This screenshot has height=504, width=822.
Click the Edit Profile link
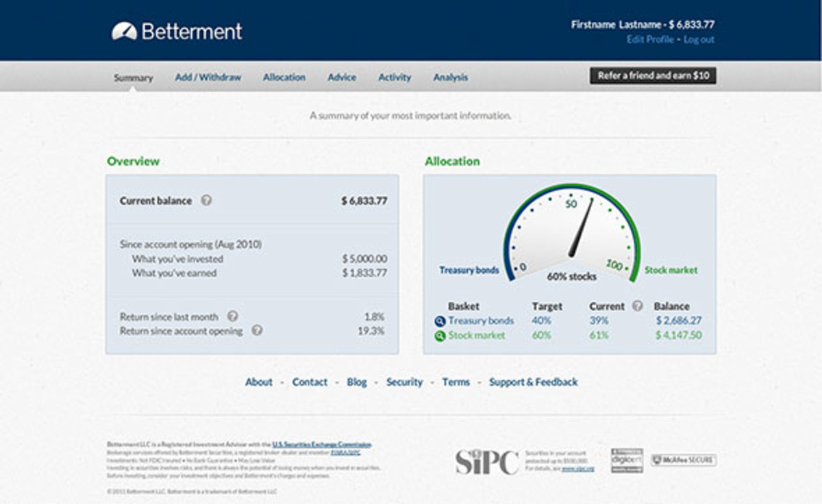pos(649,40)
